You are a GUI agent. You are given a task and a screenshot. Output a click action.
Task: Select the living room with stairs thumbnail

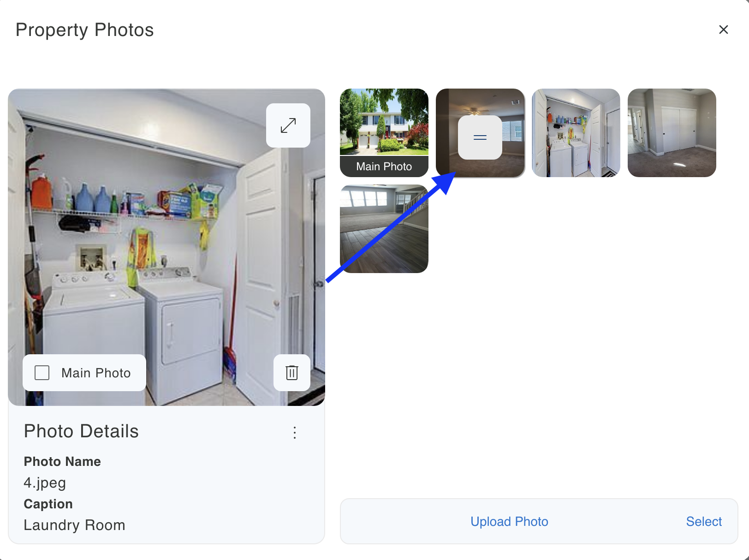tap(384, 229)
